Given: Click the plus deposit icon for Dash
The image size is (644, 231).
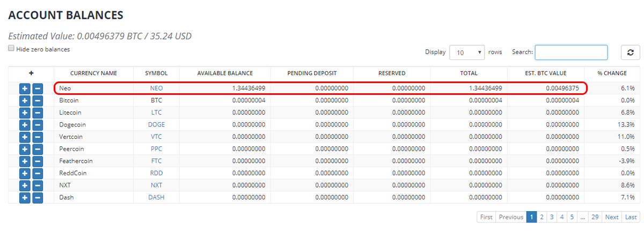Looking at the screenshot, I should (25, 198).
